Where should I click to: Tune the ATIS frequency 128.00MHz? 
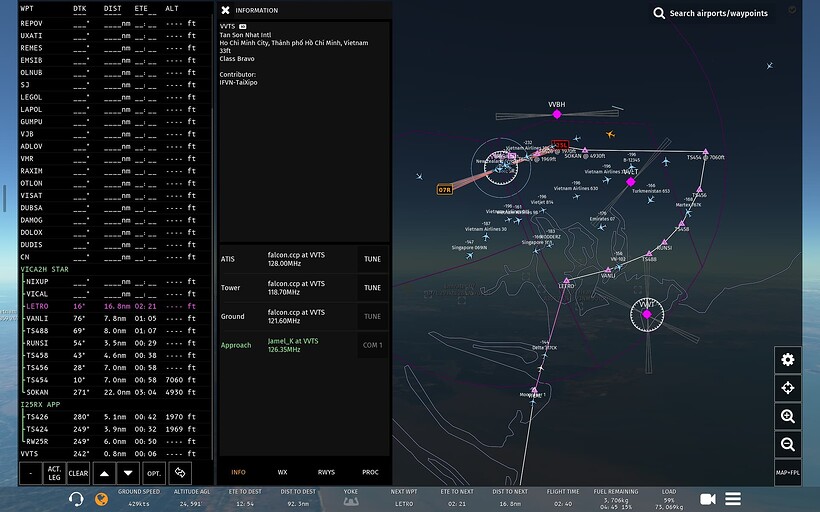pos(372,259)
